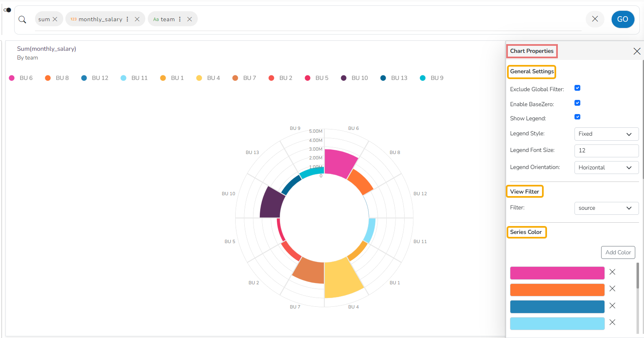
Task: Close the Chart Properties panel
Action: [x=637, y=51]
